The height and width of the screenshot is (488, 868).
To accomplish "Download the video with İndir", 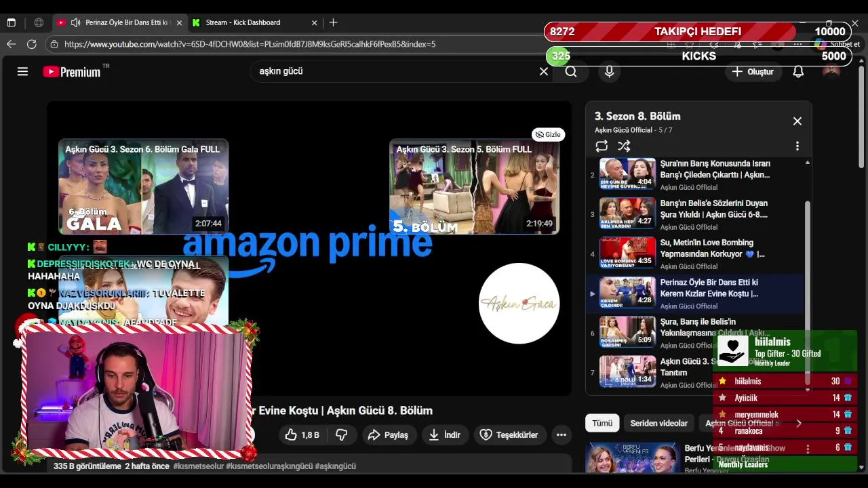I will pyautogui.click(x=445, y=434).
